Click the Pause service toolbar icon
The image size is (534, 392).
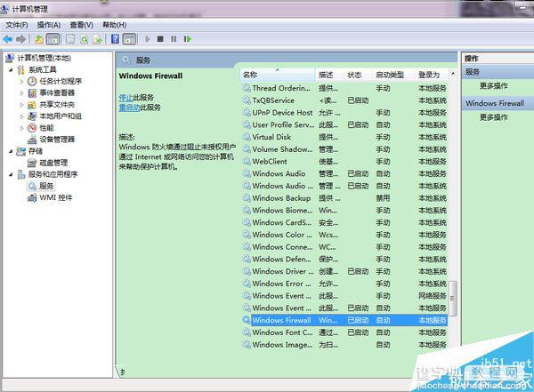tap(174, 39)
